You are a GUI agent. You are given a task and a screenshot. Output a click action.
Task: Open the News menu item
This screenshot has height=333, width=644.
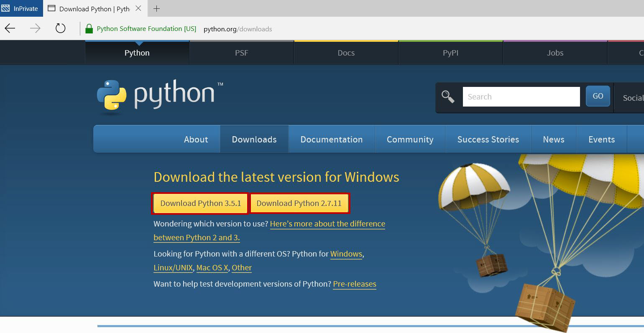click(554, 139)
